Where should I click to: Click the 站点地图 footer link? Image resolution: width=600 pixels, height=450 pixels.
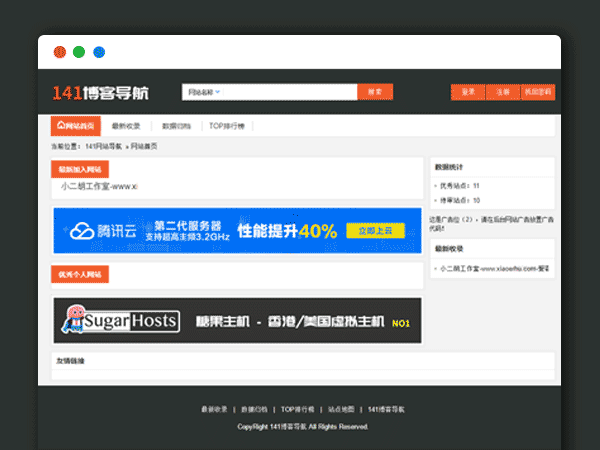[342, 409]
